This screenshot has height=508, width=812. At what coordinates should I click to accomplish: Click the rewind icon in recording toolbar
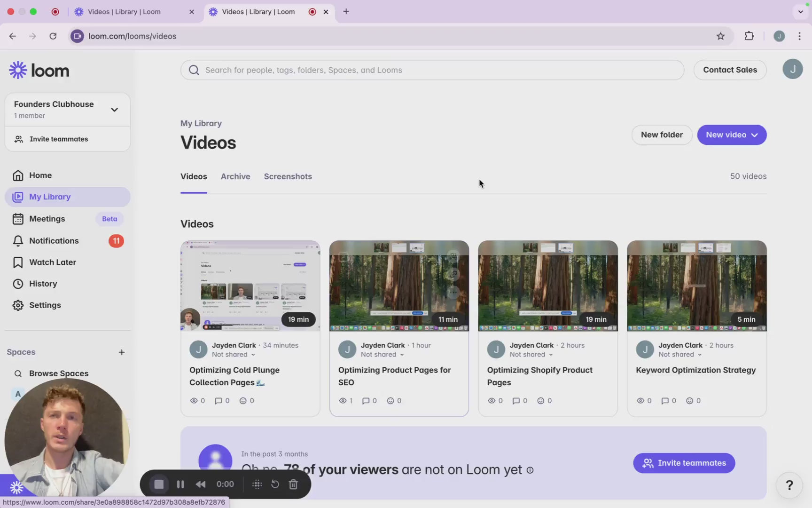pyautogui.click(x=201, y=484)
